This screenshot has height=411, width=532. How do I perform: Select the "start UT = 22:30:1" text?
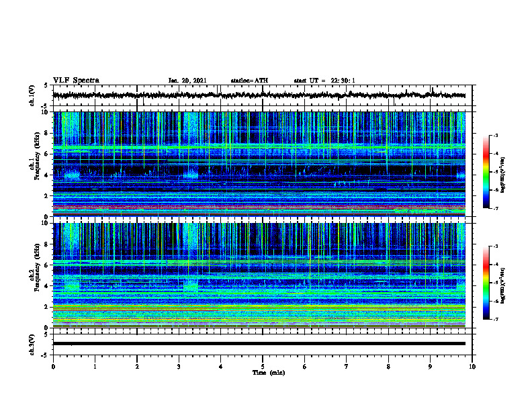(x=324, y=81)
